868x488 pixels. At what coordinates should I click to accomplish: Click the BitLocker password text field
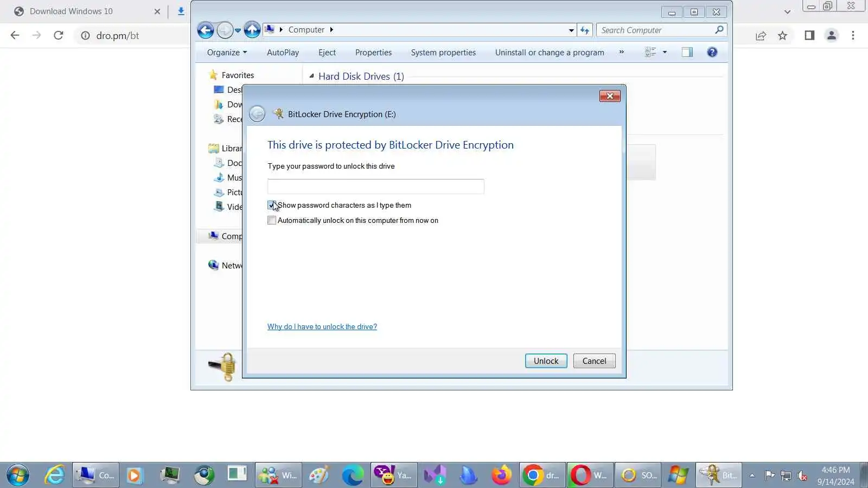tap(375, 187)
